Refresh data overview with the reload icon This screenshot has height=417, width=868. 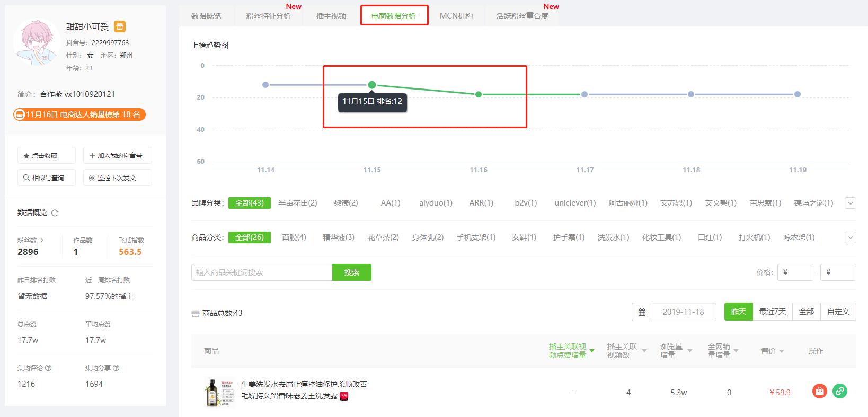point(55,213)
